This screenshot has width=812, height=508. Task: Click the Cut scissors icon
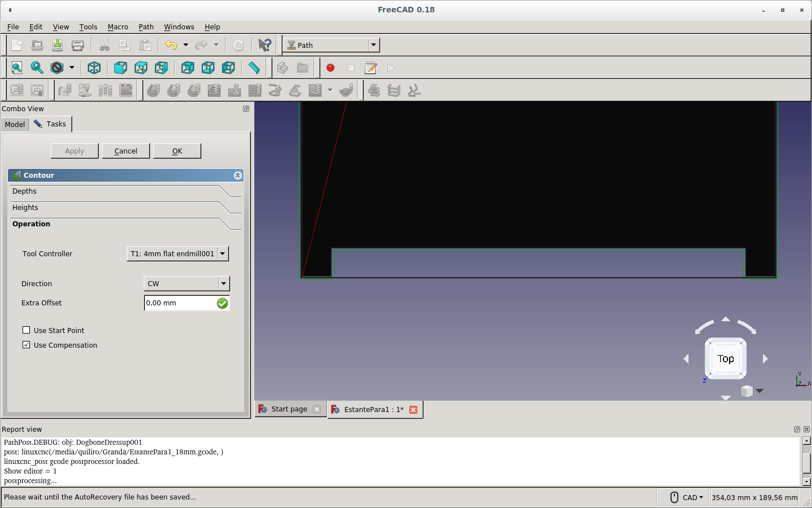click(104, 45)
